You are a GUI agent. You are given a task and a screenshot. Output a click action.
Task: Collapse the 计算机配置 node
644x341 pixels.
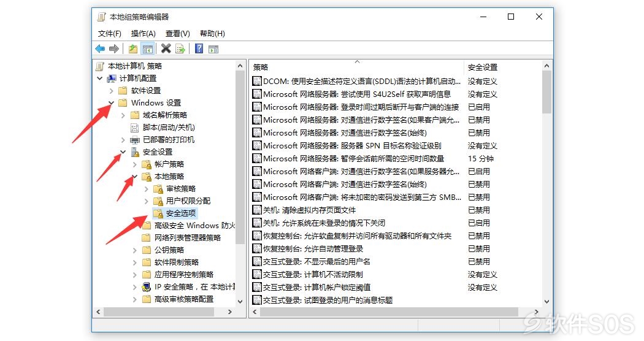[x=100, y=78]
